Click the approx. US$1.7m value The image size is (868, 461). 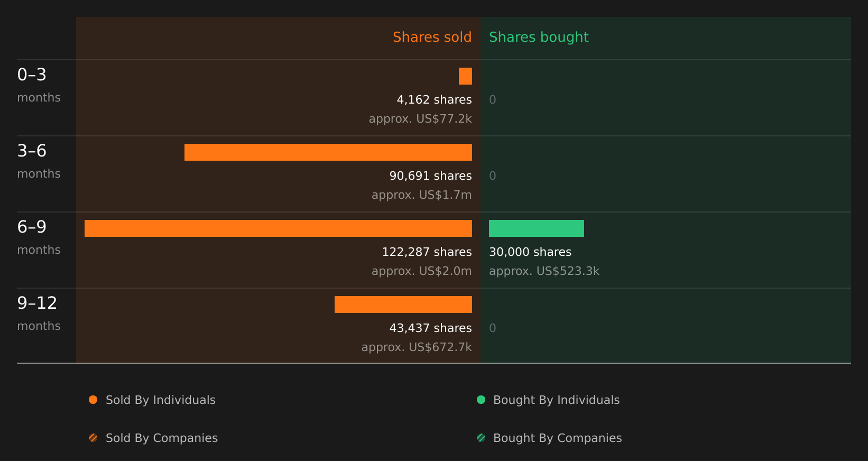tap(422, 195)
